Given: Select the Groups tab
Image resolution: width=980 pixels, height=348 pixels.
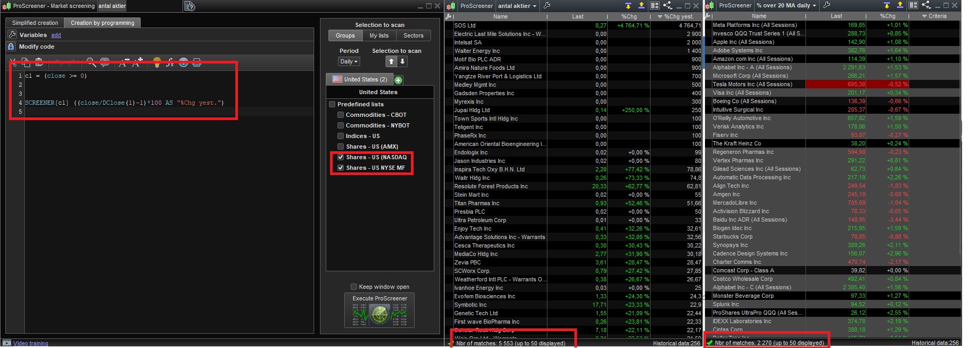Looking at the screenshot, I should [345, 35].
